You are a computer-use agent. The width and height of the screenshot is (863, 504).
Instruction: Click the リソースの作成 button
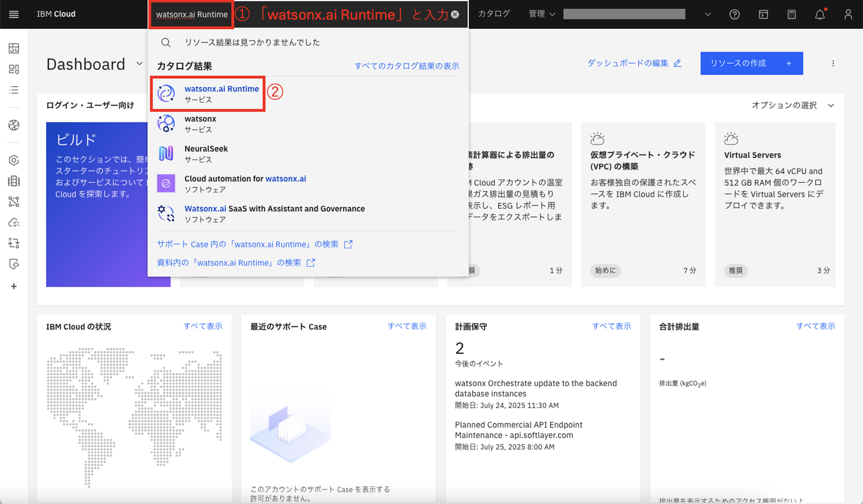[x=751, y=63]
